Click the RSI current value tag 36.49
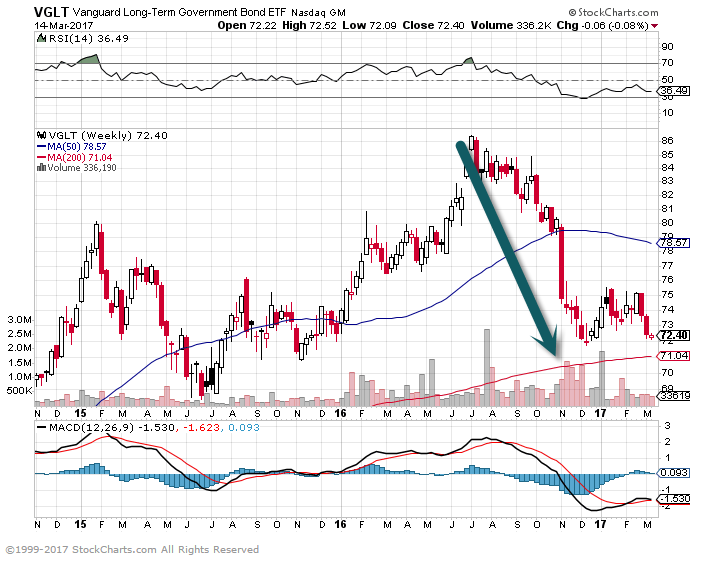The width and height of the screenshot is (713, 587). pos(674,91)
